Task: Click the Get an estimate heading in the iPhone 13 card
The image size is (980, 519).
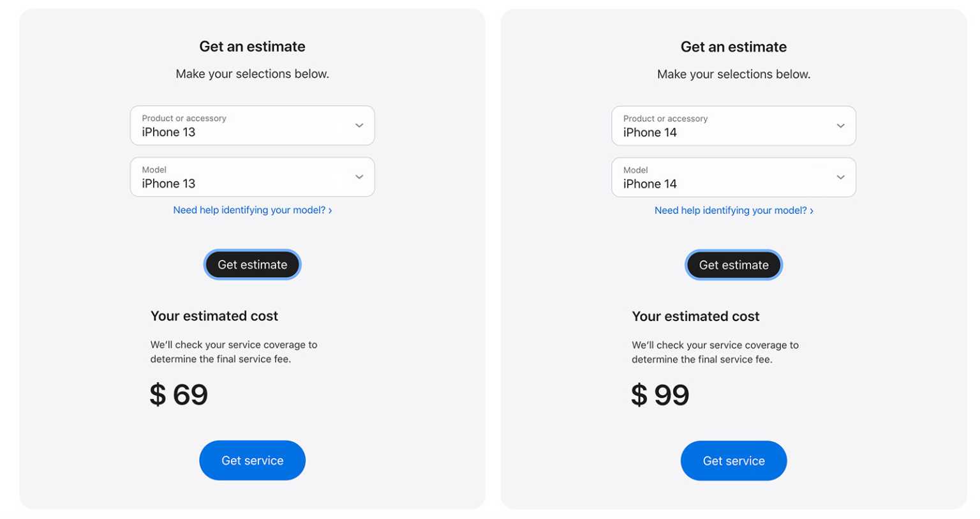Action: pos(252,47)
